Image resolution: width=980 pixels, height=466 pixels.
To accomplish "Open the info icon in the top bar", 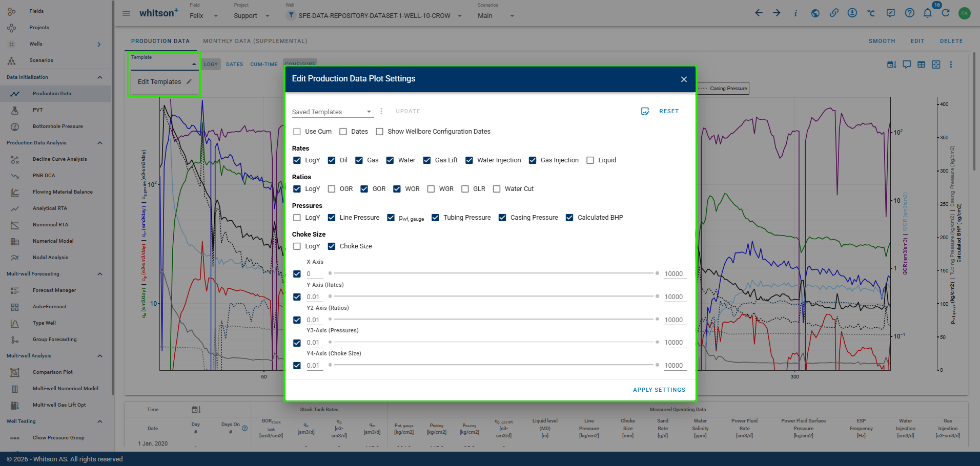I will (795, 13).
